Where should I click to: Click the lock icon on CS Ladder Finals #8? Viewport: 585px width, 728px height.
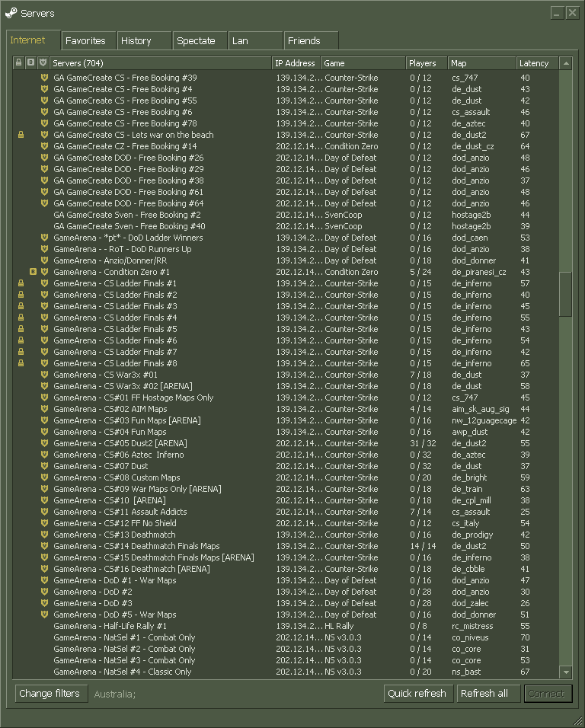[21, 363]
